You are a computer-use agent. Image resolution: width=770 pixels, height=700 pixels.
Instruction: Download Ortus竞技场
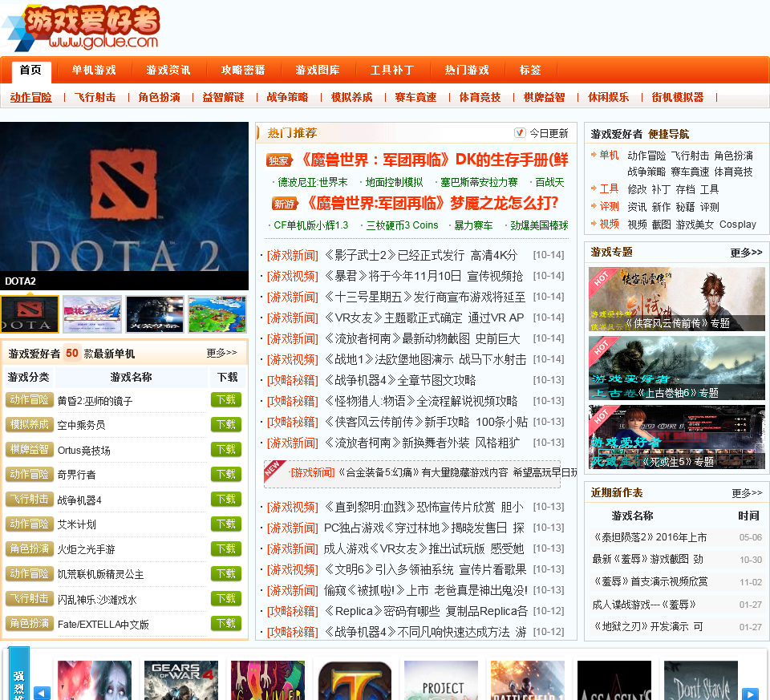click(x=226, y=449)
